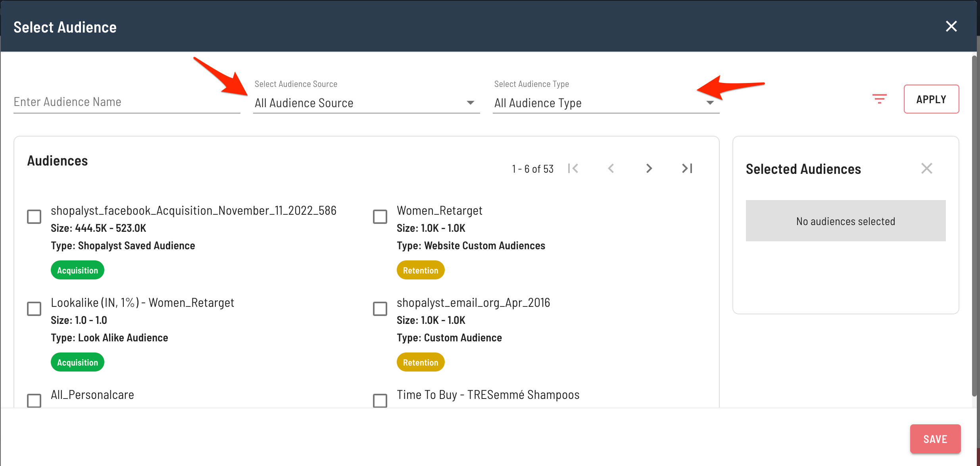Open the All Audience Source dropdown

coord(366,103)
